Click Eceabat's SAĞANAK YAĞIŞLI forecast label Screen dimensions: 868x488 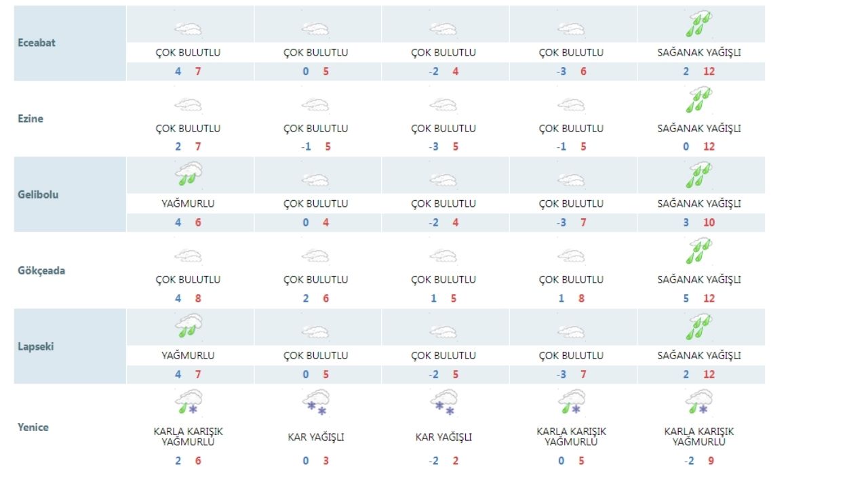coord(698,52)
